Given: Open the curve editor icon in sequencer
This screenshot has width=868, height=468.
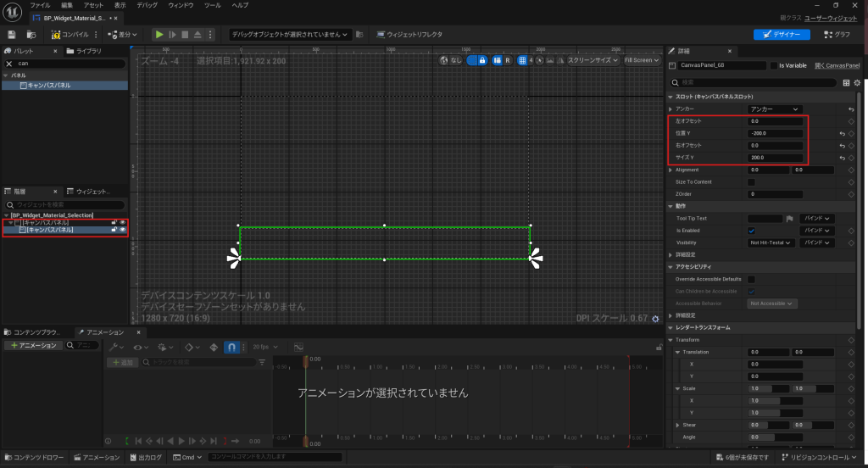Looking at the screenshot, I should (298, 348).
